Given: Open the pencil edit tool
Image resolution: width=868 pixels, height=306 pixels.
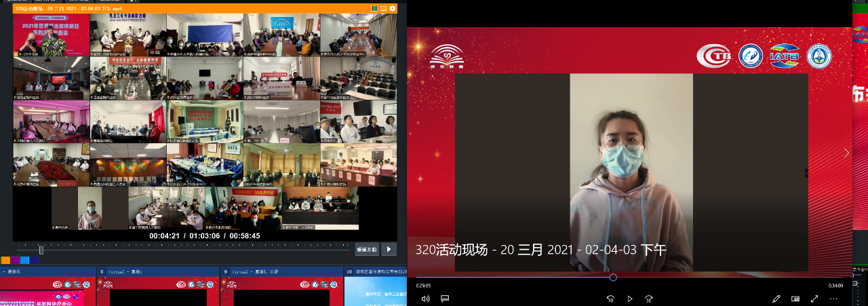Looking at the screenshot, I should click(776, 299).
